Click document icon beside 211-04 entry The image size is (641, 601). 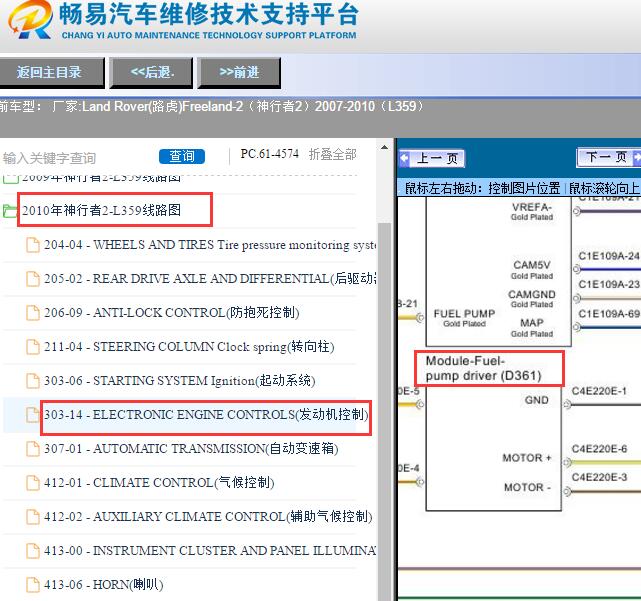tap(33, 347)
